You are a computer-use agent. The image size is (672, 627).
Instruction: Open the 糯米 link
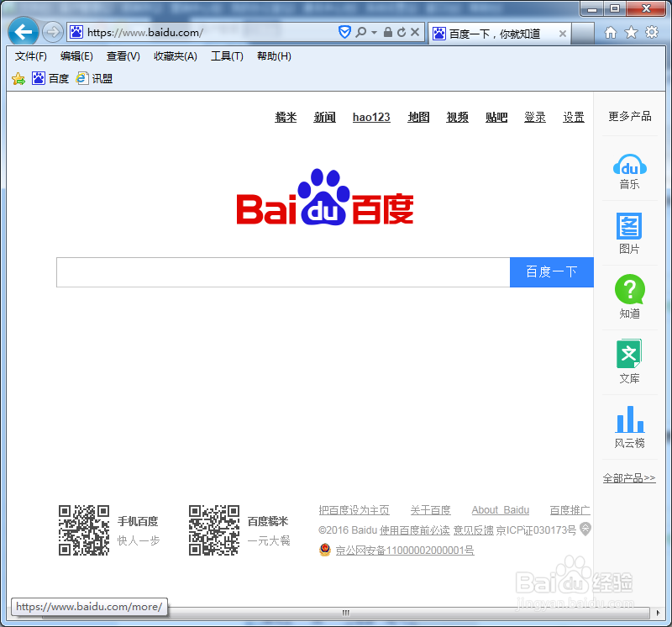(x=286, y=117)
